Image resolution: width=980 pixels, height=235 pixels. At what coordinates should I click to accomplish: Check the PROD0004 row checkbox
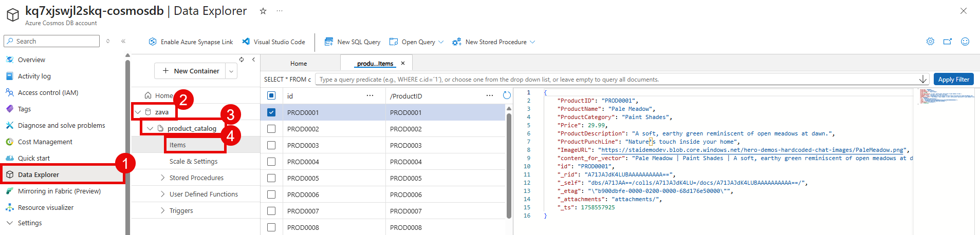click(271, 162)
